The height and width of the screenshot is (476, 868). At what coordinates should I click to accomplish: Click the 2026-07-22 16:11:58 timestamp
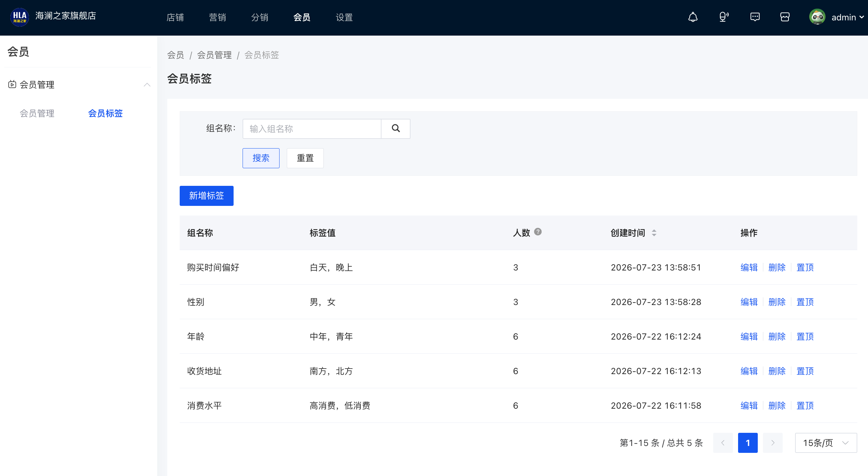[x=656, y=406]
